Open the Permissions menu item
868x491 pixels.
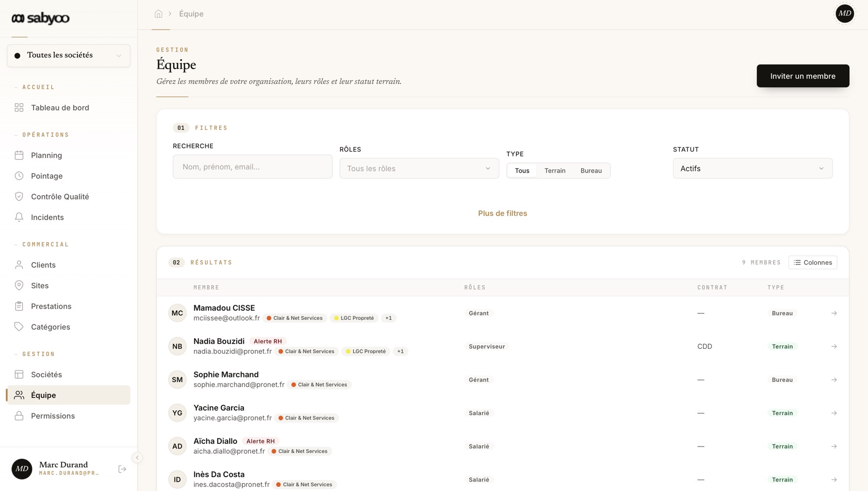tap(69, 416)
